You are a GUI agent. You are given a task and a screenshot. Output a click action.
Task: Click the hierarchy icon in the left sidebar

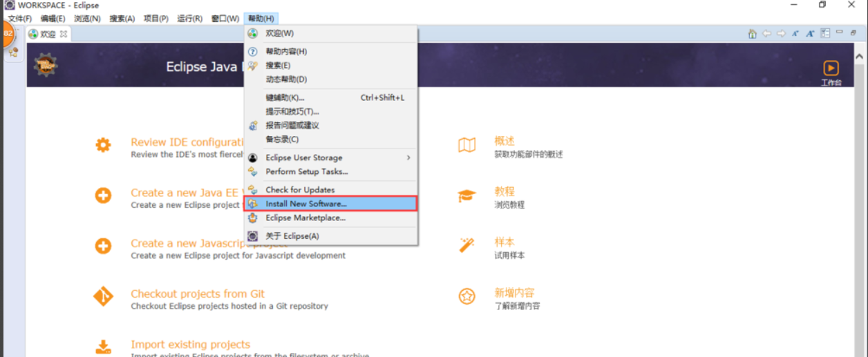pos(13,52)
